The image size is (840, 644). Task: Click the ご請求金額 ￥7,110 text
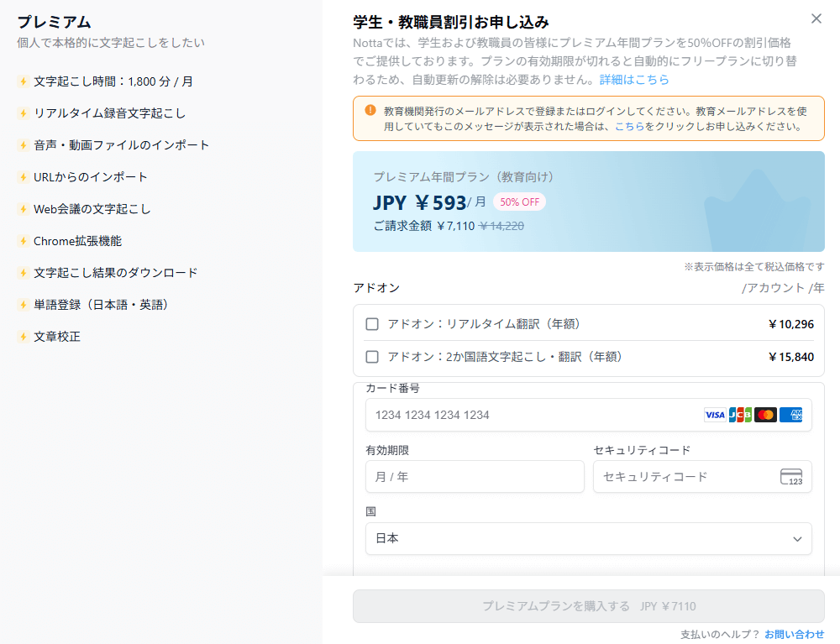click(423, 226)
